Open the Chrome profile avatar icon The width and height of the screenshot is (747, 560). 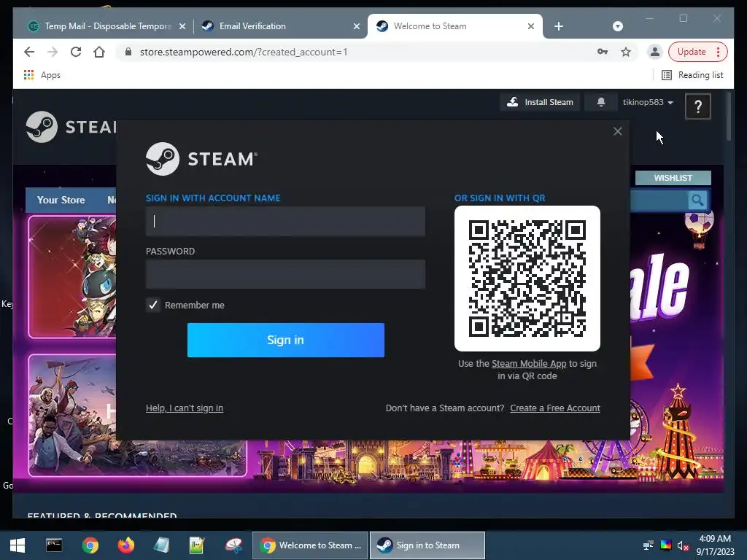pos(655,52)
